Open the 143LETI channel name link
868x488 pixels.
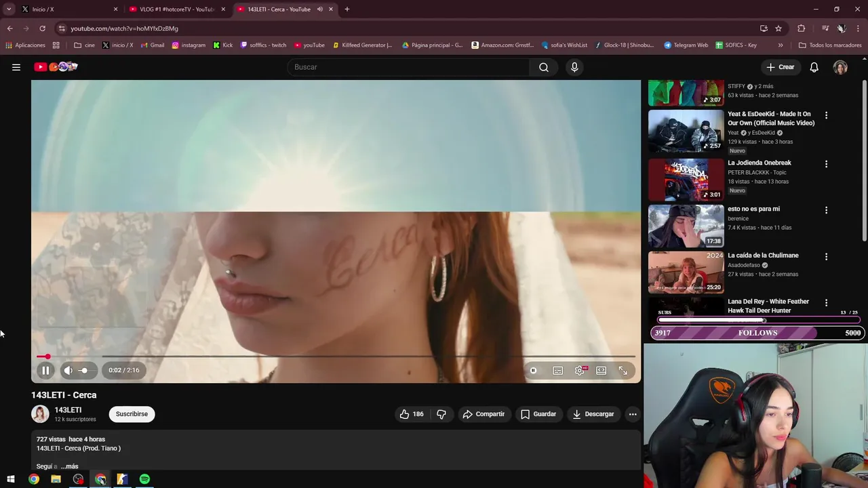[x=68, y=410]
